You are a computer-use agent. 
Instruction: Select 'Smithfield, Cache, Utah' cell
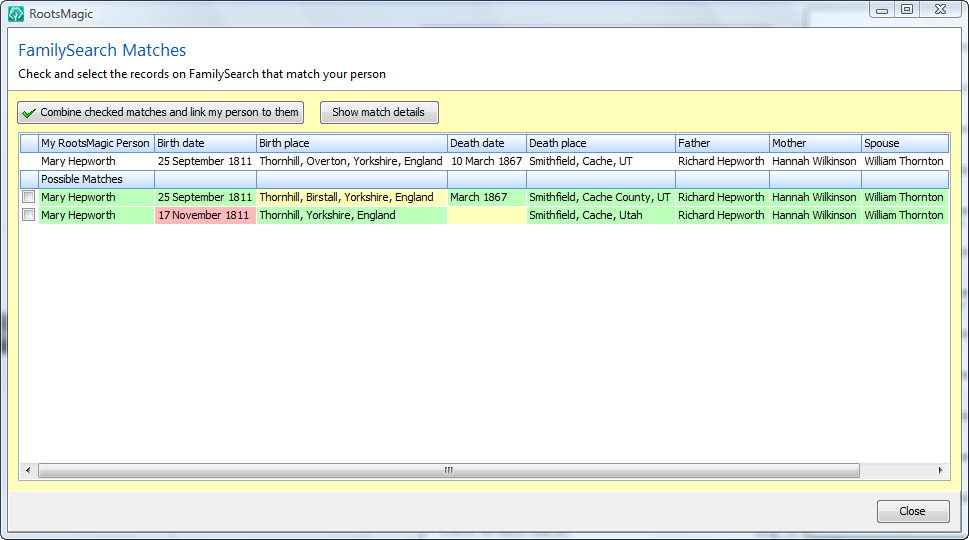[x=601, y=215]
